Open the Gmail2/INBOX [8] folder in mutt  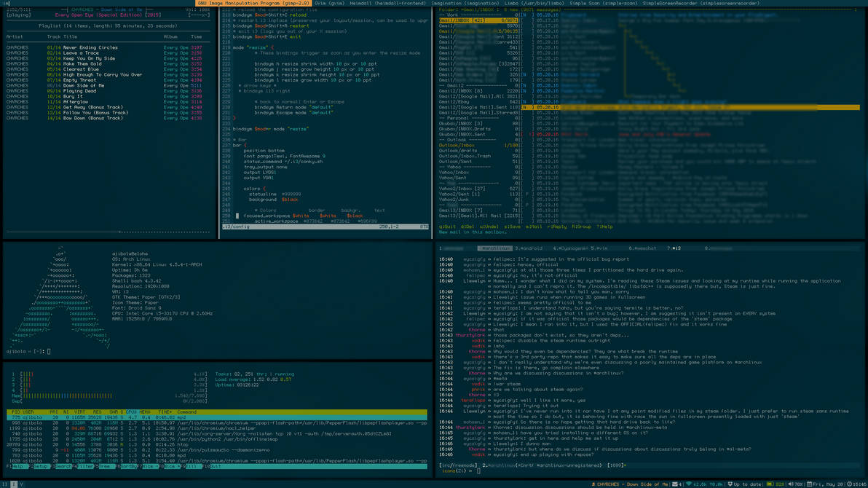[x=479, y=91]
